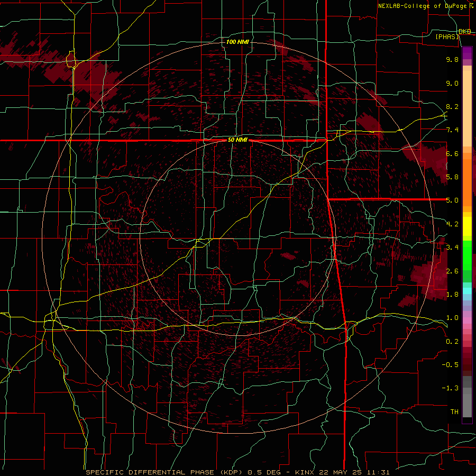Select the cyan segment of the color scale
The image size is (476, 476).
(467, 291)
